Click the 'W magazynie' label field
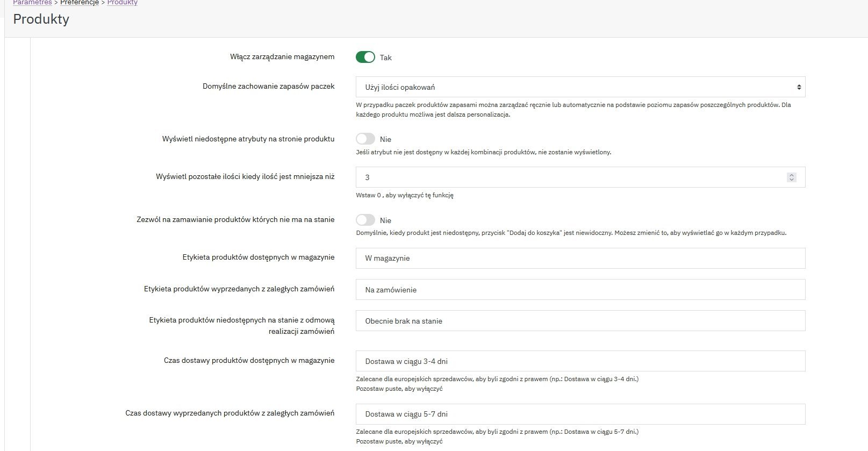The height and width of the screenshot is (451, 868). [x=580, y=258]
